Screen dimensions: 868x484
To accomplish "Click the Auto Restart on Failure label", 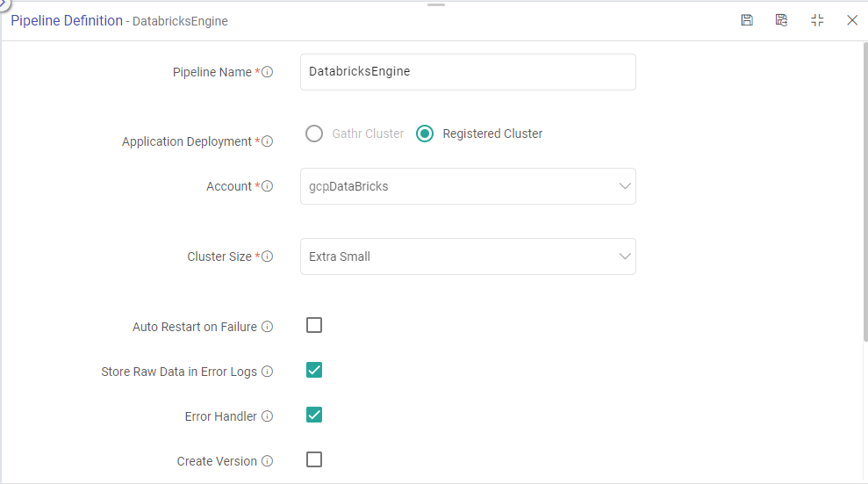I will [x=194, y=327].
